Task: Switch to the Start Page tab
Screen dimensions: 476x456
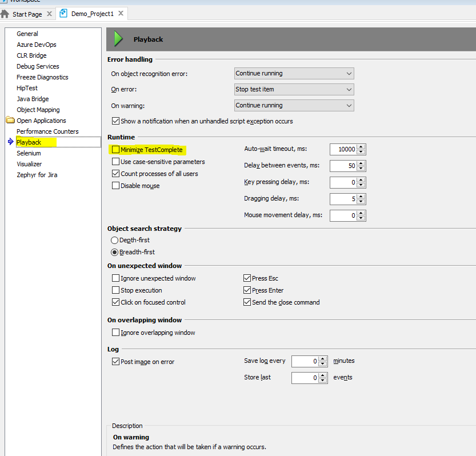Action: (x=27, y=14)
